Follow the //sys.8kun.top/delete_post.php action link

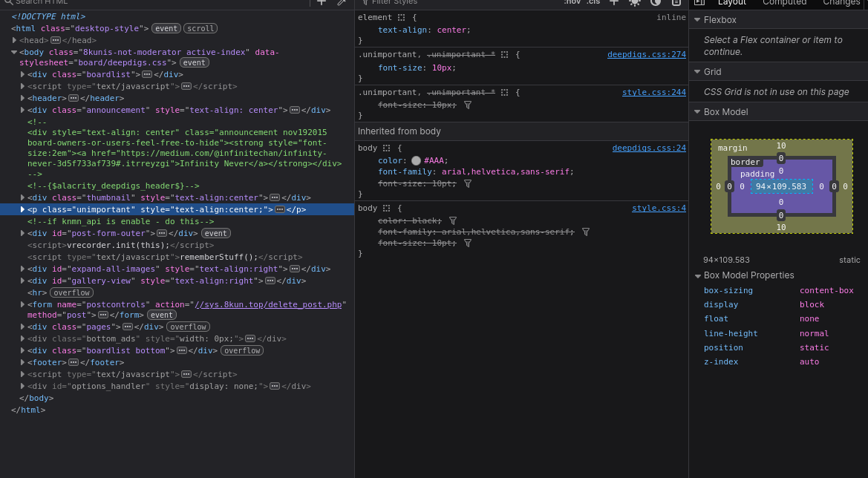tap(268, 305)
